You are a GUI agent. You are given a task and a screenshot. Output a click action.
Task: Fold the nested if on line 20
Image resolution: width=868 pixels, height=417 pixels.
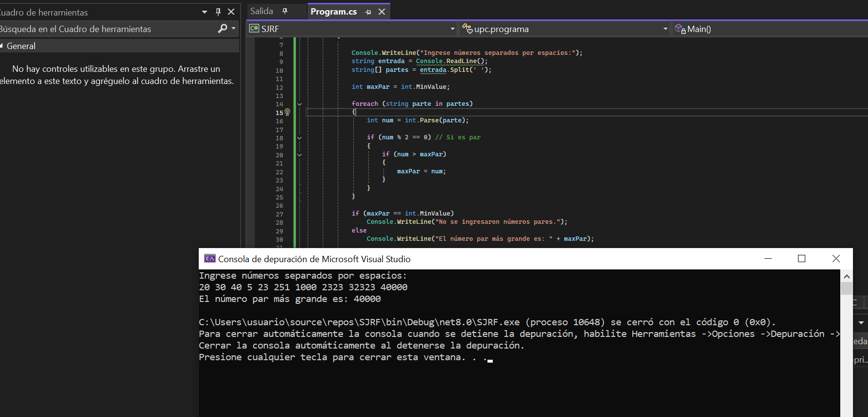pyautogui.click(x=299, y=155)
